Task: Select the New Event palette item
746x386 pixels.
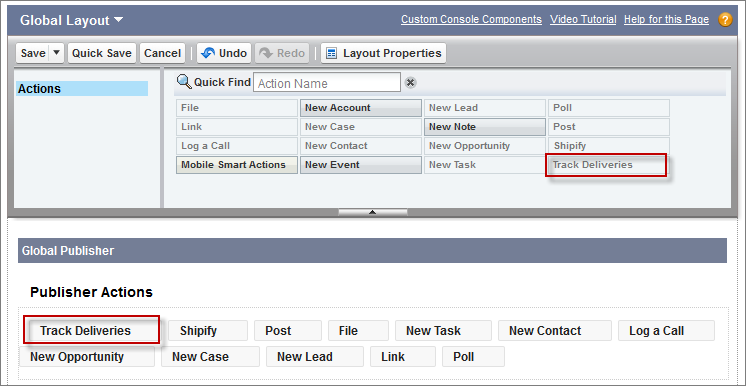Action: pos(361,165)
